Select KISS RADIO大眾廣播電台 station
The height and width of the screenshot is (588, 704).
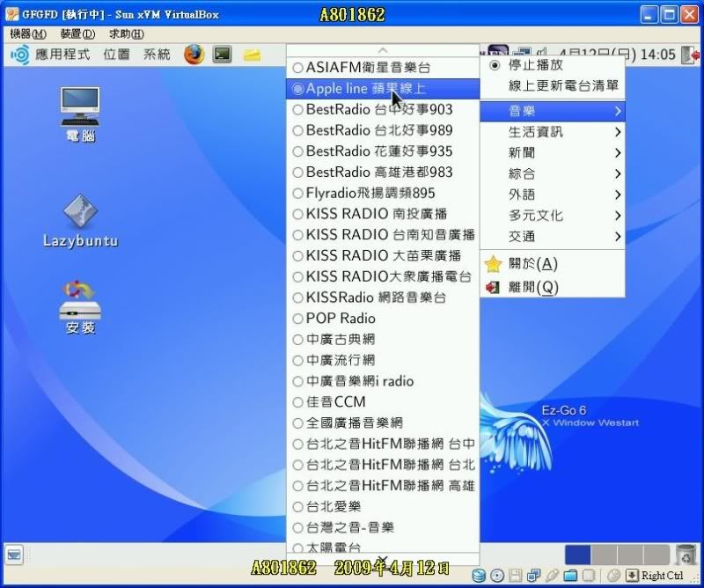383,276
